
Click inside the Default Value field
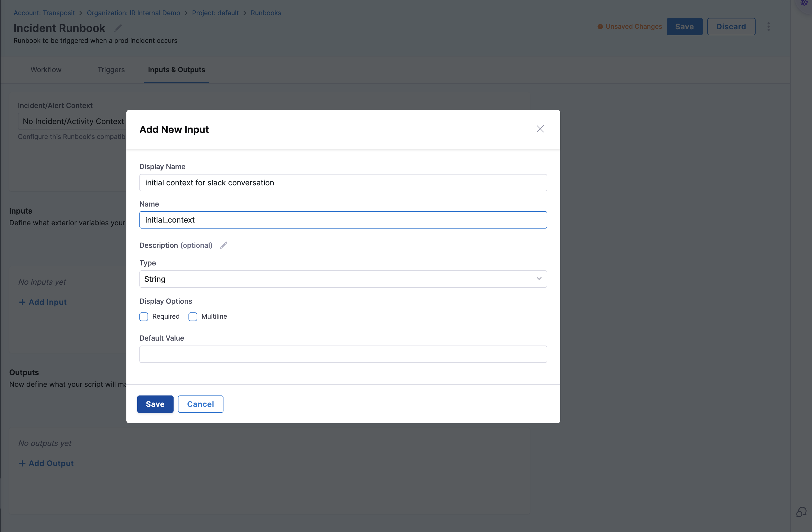(343, 354)
